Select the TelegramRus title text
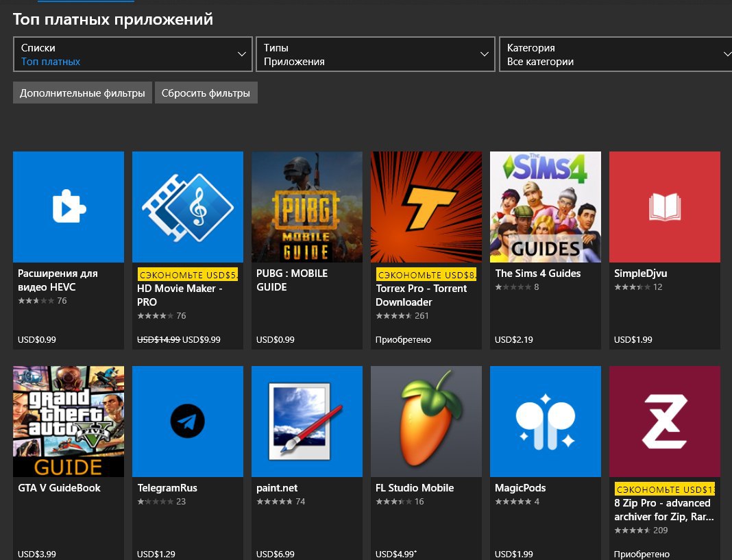 (167, 487)
